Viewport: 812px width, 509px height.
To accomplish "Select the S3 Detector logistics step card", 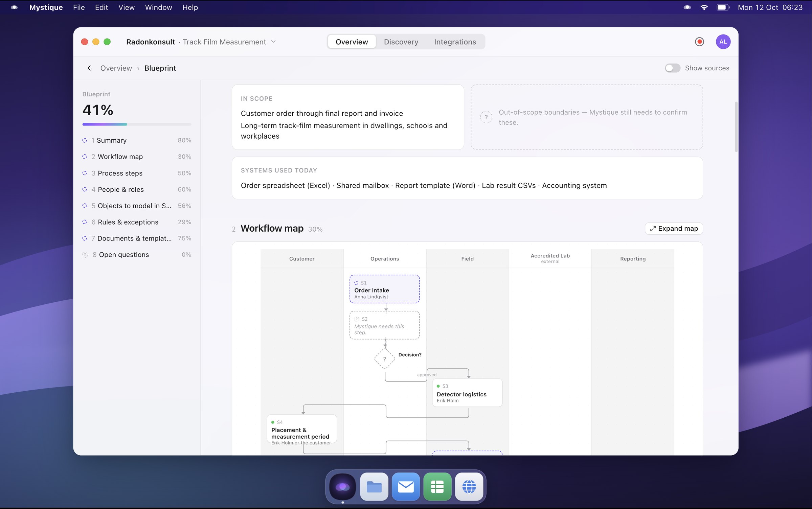I will click(x=467, y=392).
